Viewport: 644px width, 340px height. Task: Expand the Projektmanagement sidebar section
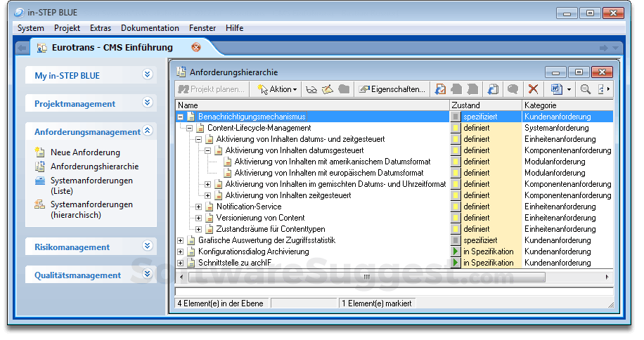pos(147,103)
